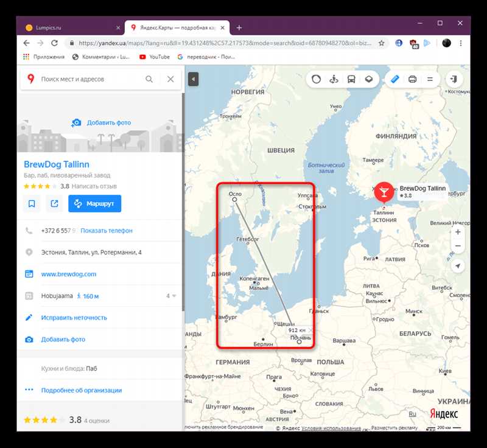The height and width of the screenshot is (448, 487).
Task: Go back in browser
Action: point(26,43)
